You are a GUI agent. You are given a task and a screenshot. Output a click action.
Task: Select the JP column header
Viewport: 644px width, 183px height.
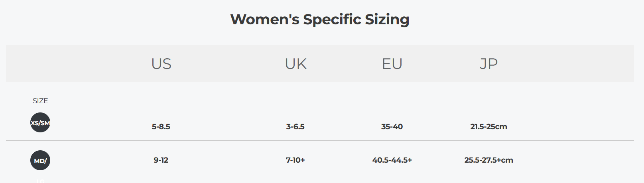coord(488,64)
